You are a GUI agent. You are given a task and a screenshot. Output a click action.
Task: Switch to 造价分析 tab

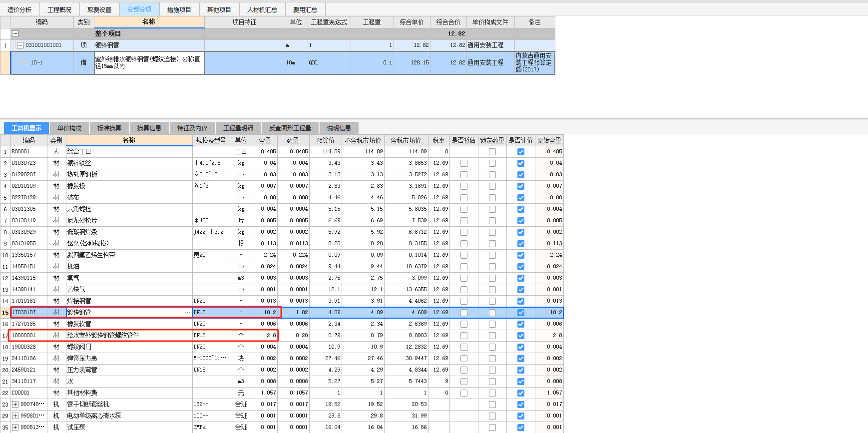[19, 9]
